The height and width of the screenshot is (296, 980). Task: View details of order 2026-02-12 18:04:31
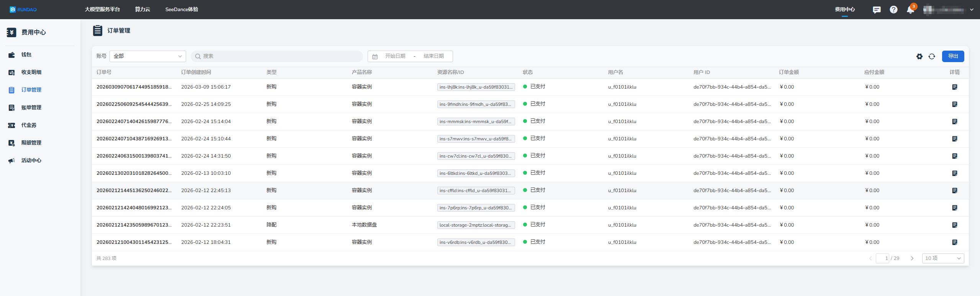[954, 242]
